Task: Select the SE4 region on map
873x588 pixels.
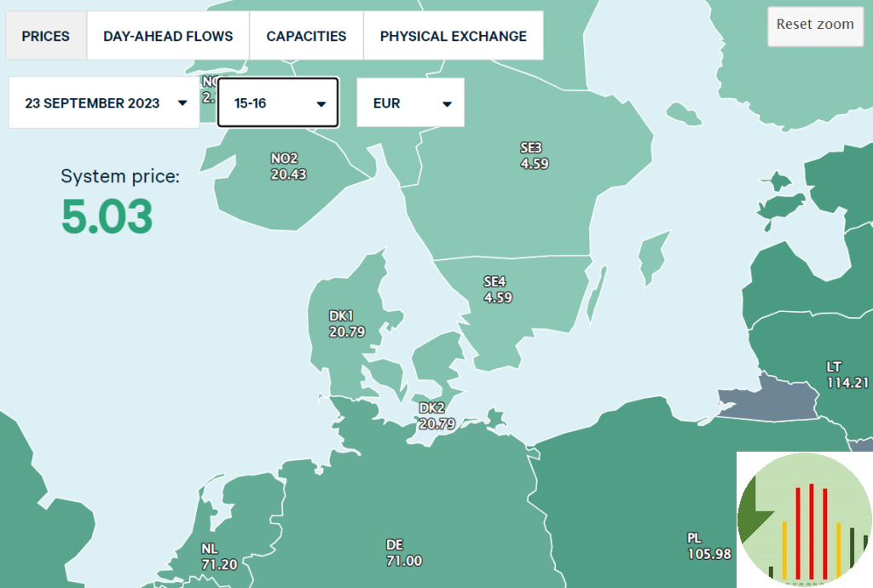Action: (x=498, y=290)
